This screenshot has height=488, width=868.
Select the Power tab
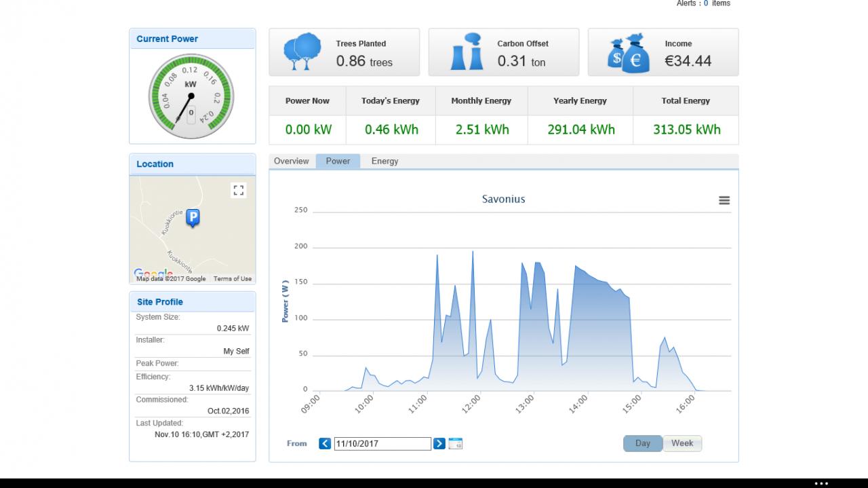[x=338, y=161]
